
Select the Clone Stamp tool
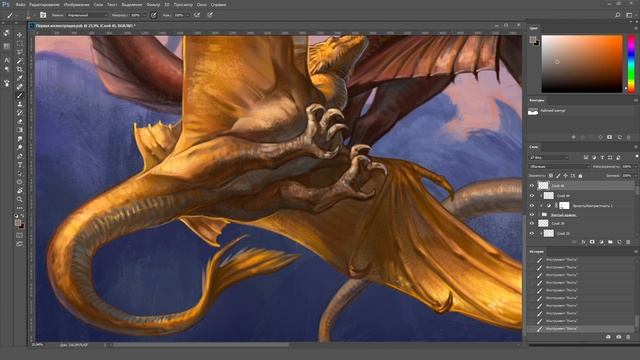coord(20,104)
